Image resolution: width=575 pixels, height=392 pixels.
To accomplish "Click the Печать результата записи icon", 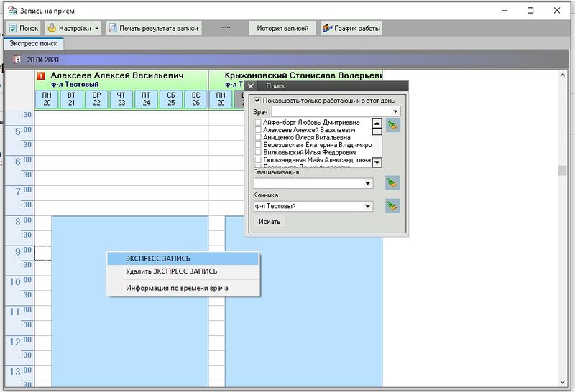I will [114, 29].
